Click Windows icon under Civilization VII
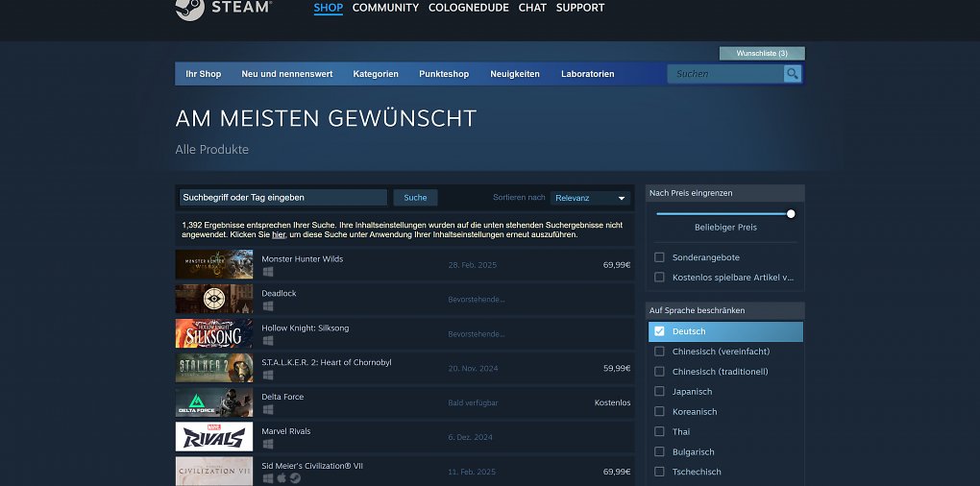The height and width of the screenshot is (486, 980). coord(267,478)
